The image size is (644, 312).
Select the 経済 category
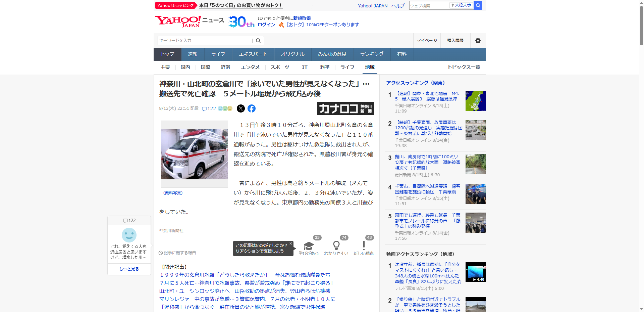(x=225, y=67)
